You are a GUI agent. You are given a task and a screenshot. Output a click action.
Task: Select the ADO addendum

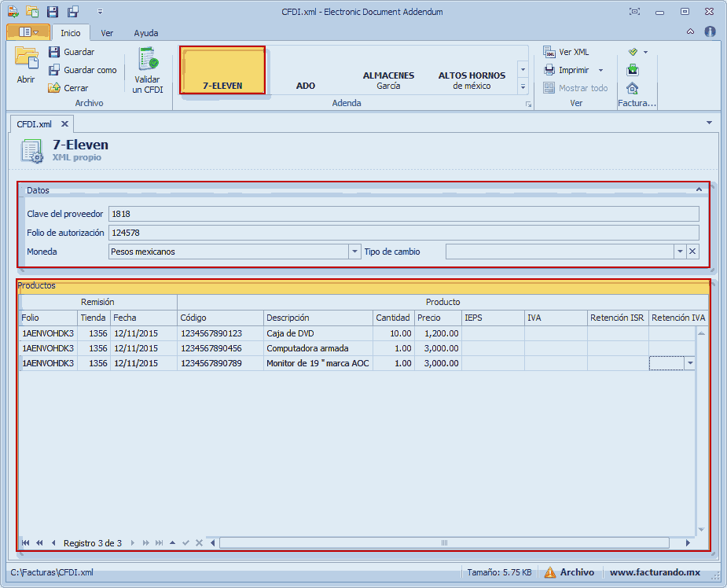pyautogui.click(x=306, y=86)
